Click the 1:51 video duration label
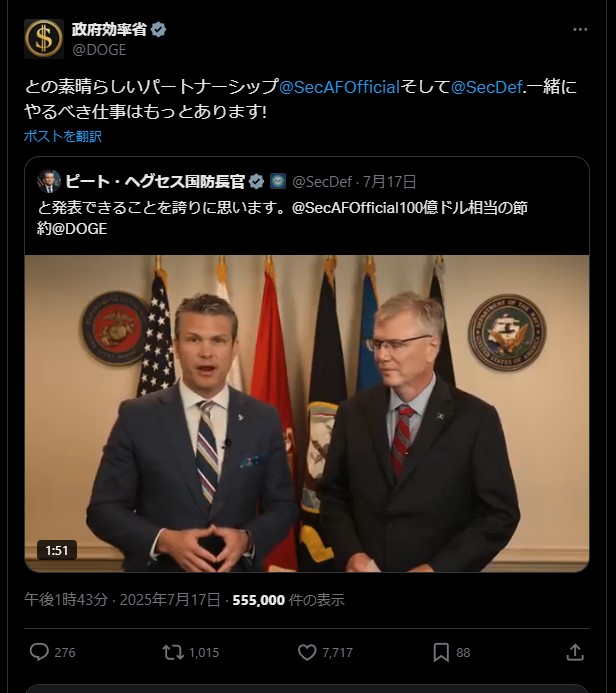This screenshot has width=616, height=693. tap(57, 550)
